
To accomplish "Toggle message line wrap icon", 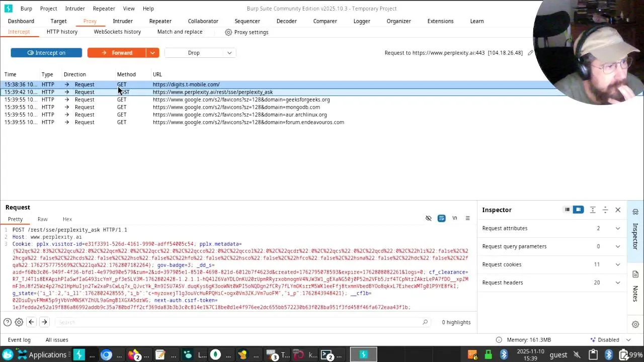I will point(441,218).
